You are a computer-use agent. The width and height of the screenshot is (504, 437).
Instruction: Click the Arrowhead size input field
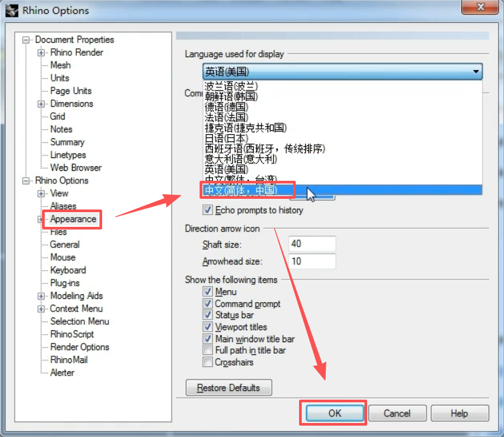pyautogui.click(x=312, y=262)
